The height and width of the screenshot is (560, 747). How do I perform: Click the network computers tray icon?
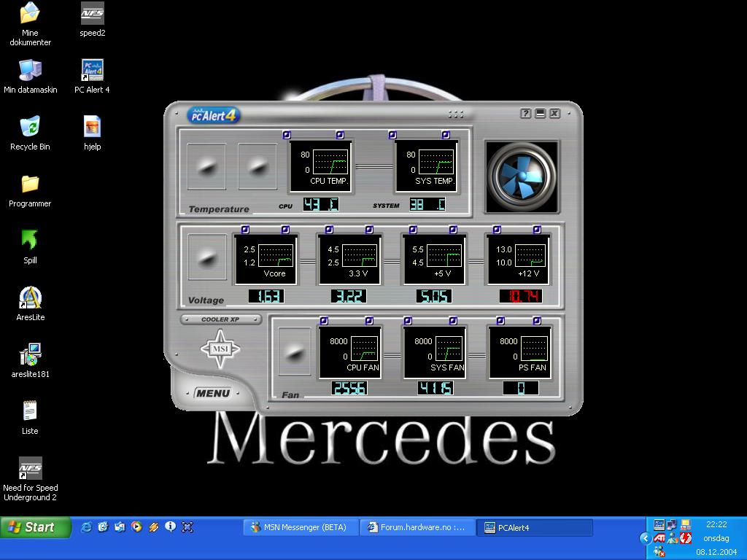pos(672,525)
